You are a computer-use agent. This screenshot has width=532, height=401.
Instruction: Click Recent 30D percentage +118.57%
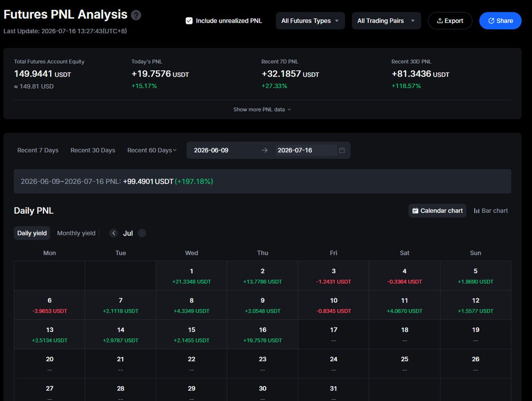[406, 86]
